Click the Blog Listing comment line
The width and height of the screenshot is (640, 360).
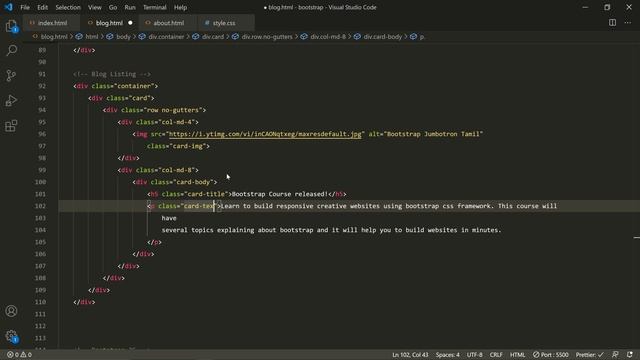pos(112,74)
